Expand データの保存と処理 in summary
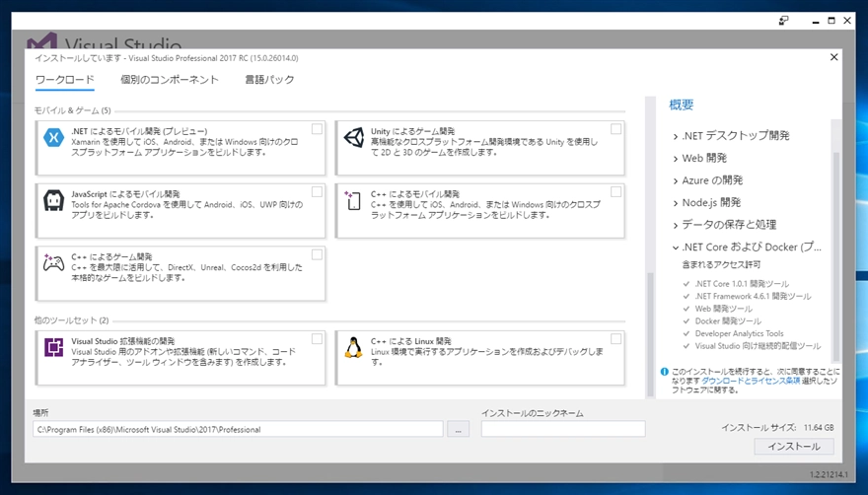 (x=676, y=226)
